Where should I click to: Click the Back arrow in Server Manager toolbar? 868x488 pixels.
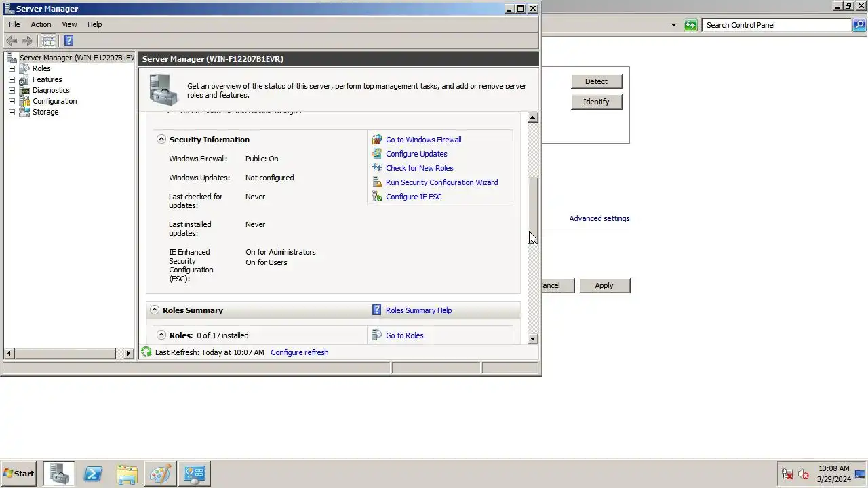[x=12, y=41]
